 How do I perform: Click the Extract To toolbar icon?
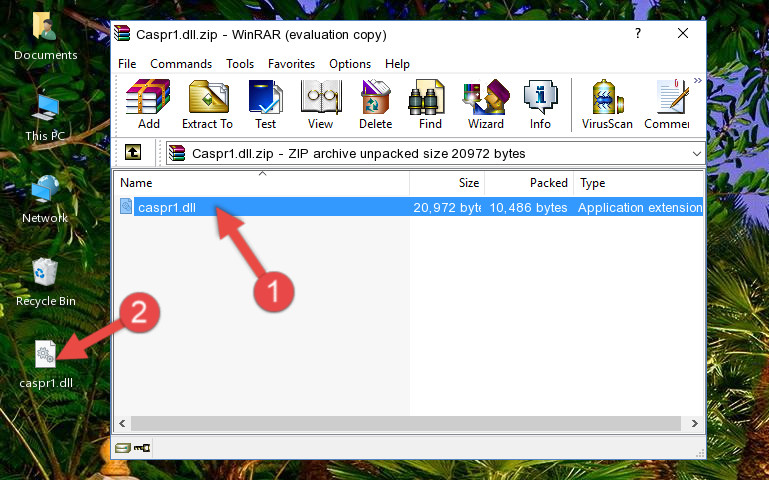(207, 104)
